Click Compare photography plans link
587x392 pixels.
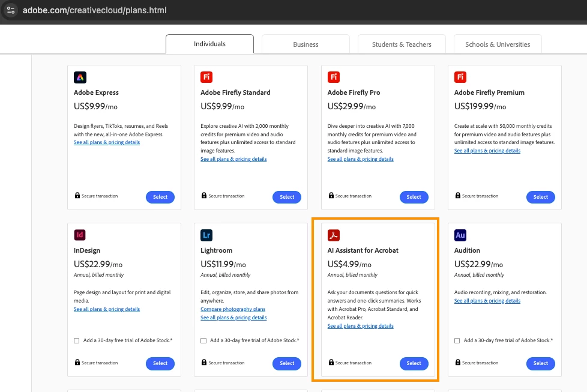coord(233,309)
